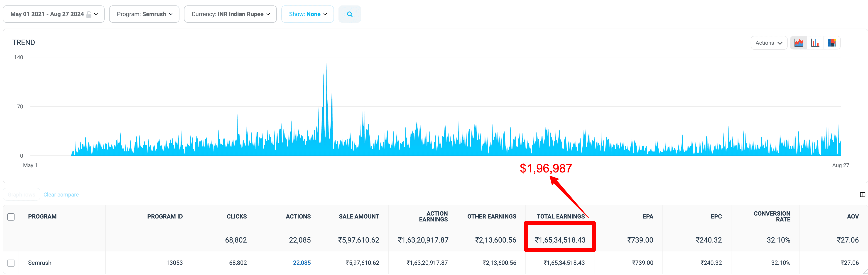Open the Program: Semrush dropdown
Viewport: 868px width, 275px height.
(144, 14)
